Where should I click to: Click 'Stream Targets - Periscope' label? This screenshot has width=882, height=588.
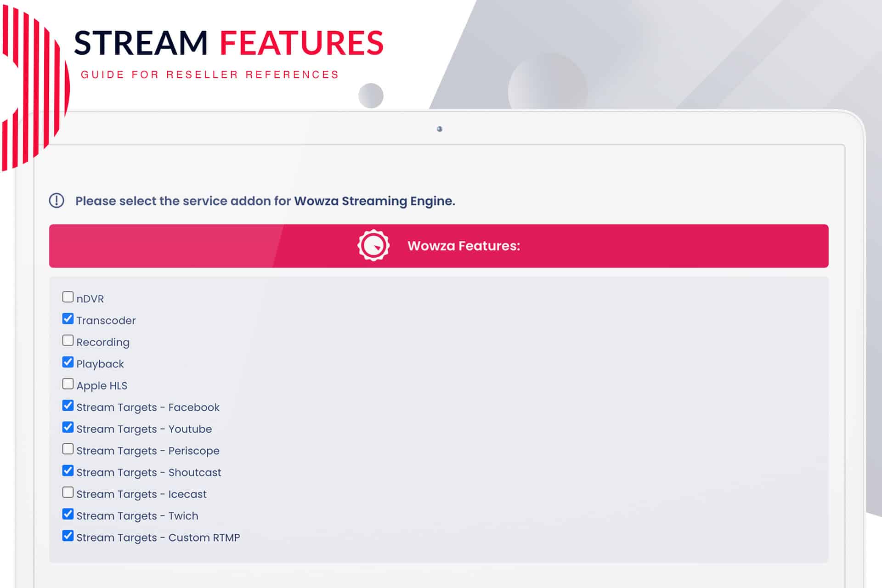click(x=148, y=451)
